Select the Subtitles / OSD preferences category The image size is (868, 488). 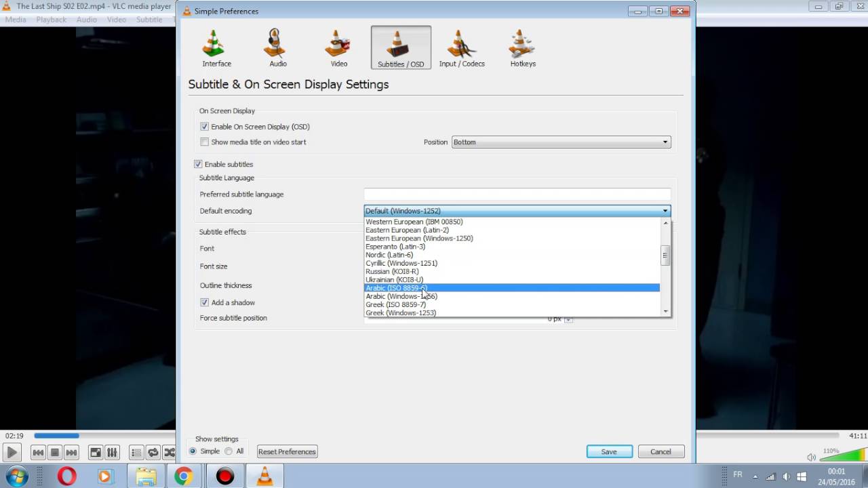[401, 47]
